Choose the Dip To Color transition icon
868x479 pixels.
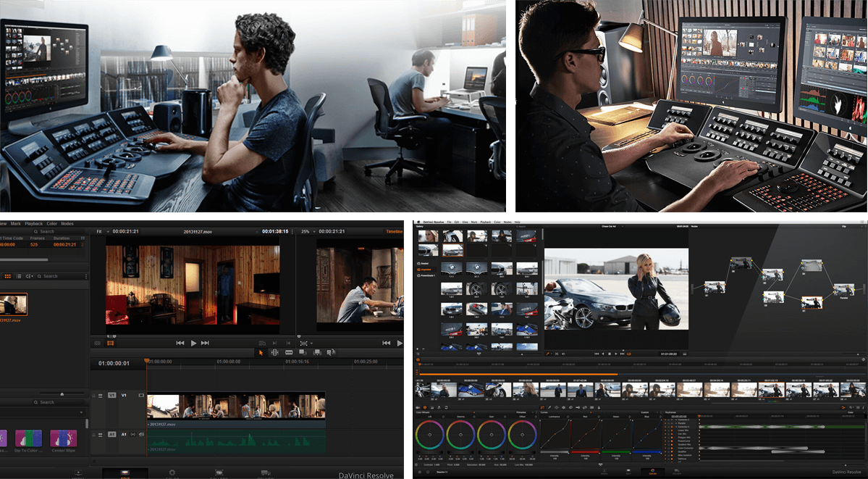(30, 438)
